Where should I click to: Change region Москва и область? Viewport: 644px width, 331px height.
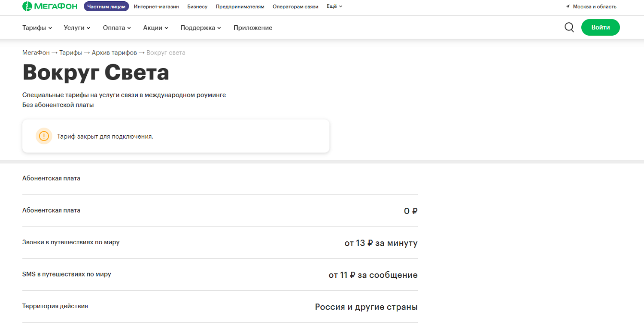595,6
